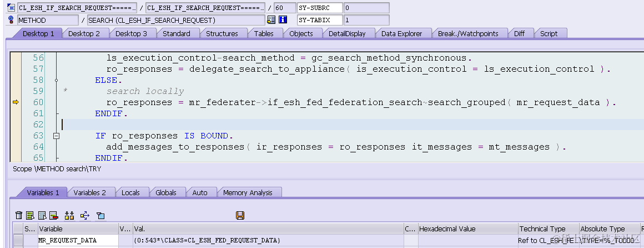Click the line number field showing 60
Image resolution: width=644 pixels, height=248 pixels.
[x=284, y=8]
